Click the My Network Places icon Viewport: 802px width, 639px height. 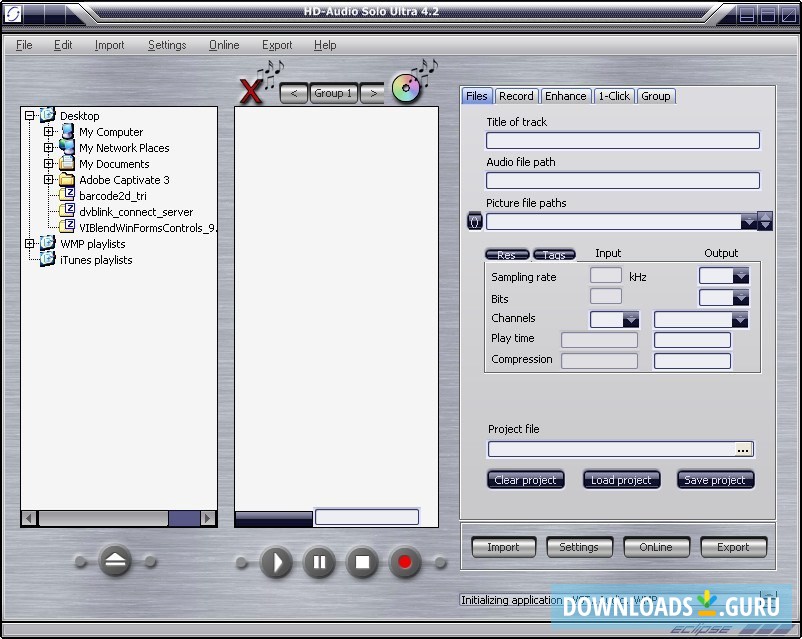pos(67,147)
